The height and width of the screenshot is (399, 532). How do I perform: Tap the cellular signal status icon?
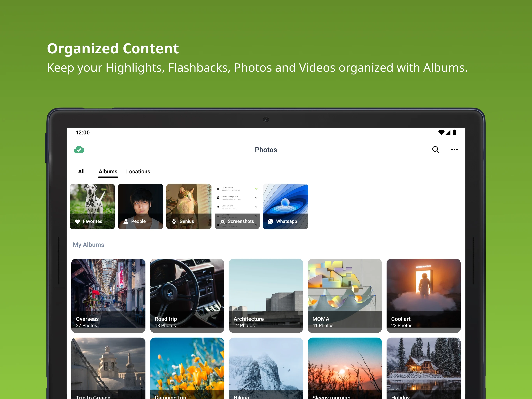447,132
